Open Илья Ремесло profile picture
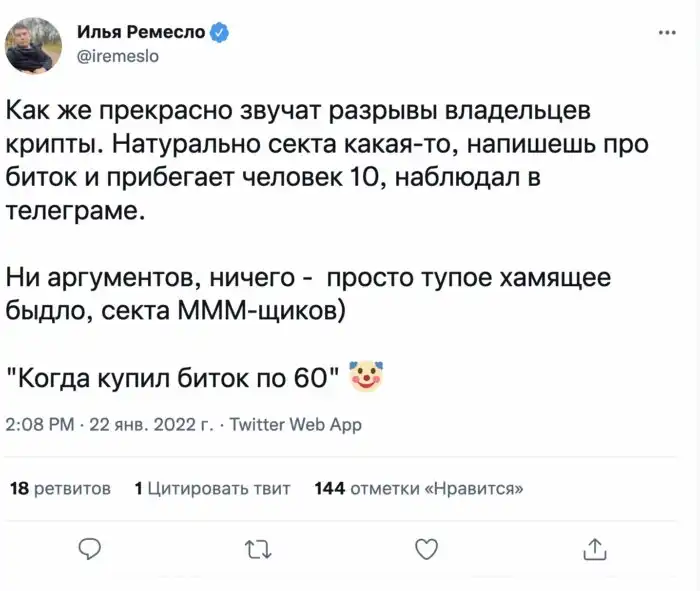This screenshot has height=591, width=700. pos(34,44)
